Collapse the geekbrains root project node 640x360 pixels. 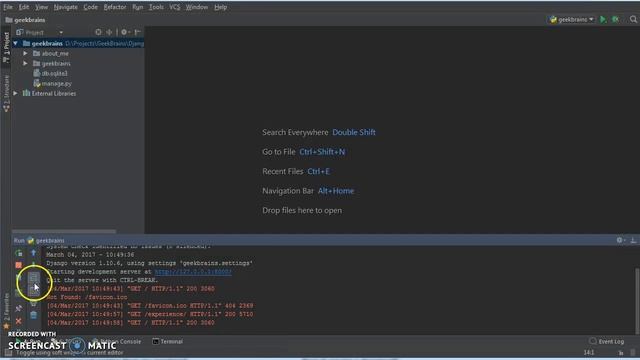(x=16, y=43)
